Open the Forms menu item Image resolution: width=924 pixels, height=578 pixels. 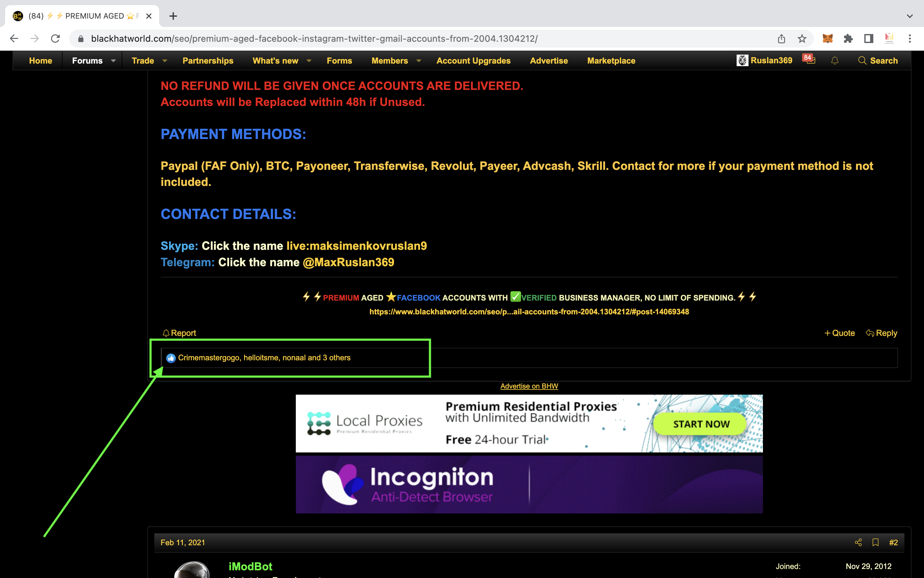click(x=339, y=61)
